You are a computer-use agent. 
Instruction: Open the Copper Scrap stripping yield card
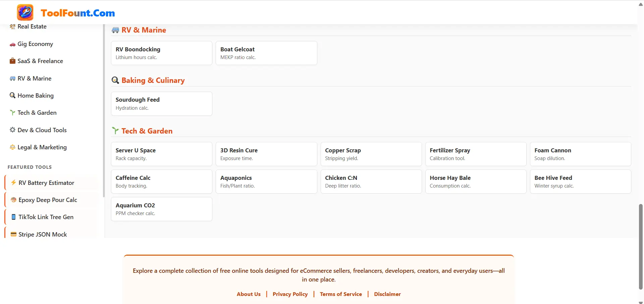pyautogui.click(x=371, y=154)
